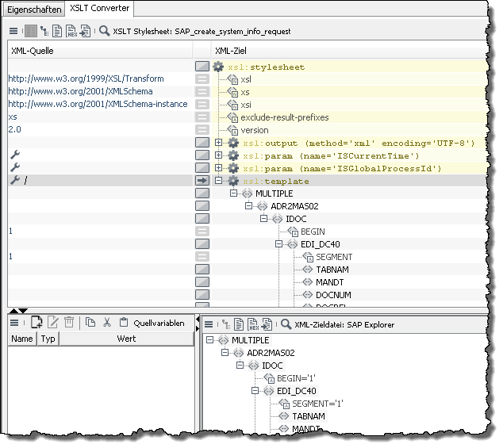Open the XSLT Converter hamburger menu
The width and height of the screenshot is (503, 448).
pos(13,32)
